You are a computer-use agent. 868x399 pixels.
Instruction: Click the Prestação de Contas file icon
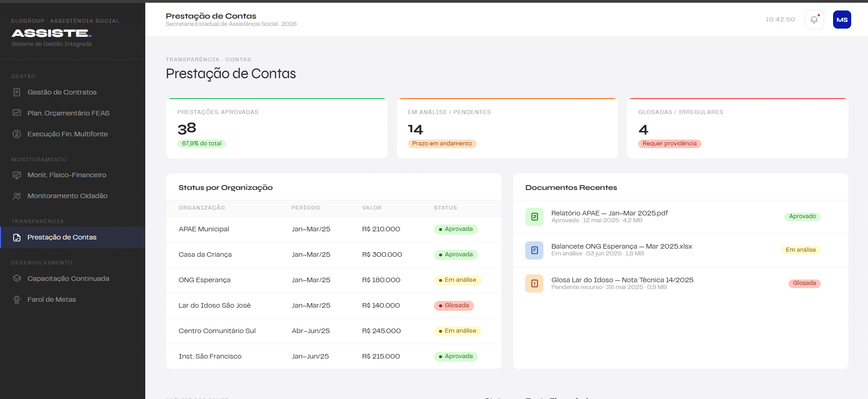[17, 237]
